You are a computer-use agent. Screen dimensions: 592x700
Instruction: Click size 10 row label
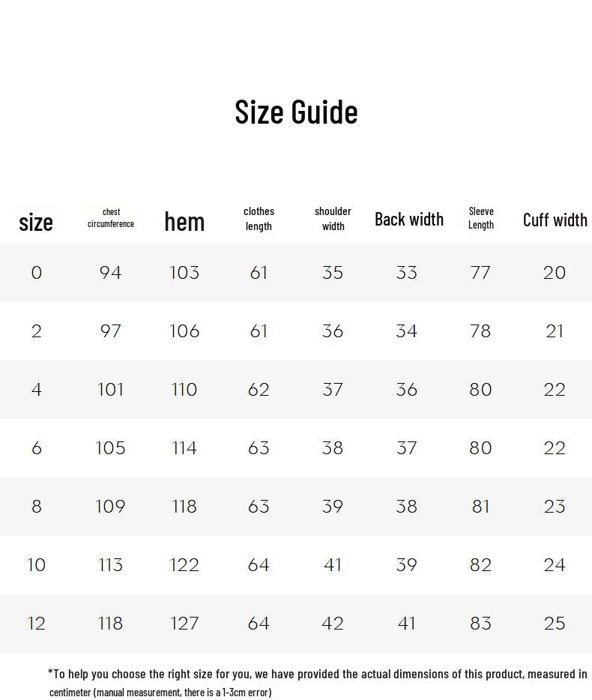click(x=36, y=565)
